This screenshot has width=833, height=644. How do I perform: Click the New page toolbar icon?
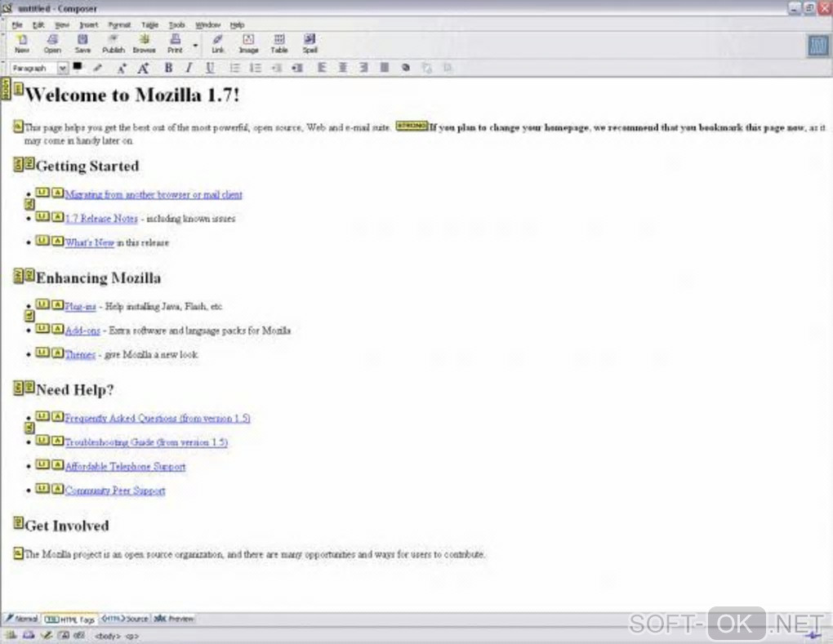coord(22,43)
